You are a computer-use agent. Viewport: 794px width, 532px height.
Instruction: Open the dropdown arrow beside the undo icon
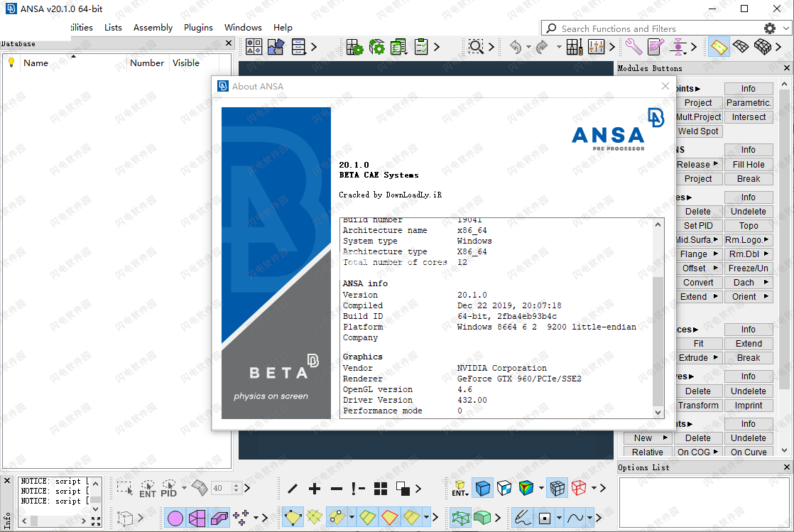(528, 47)
